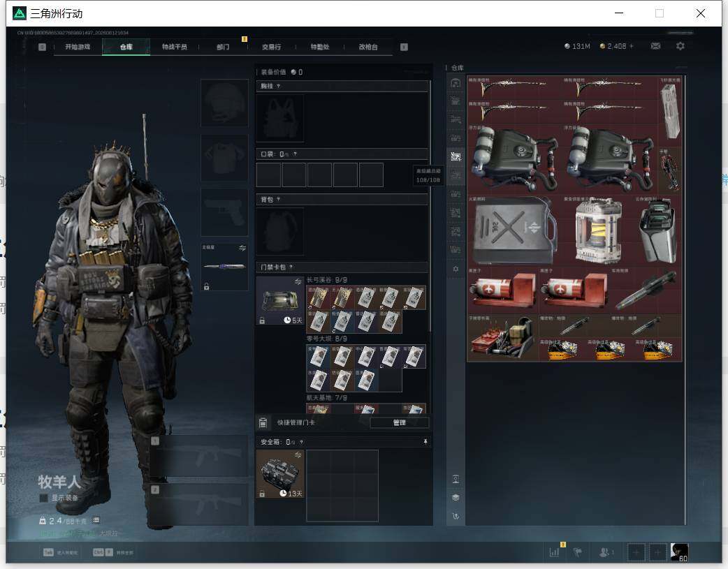
Task: Select the first warehouse category icon at top of sidebar
Action: (x=456, y=83)
